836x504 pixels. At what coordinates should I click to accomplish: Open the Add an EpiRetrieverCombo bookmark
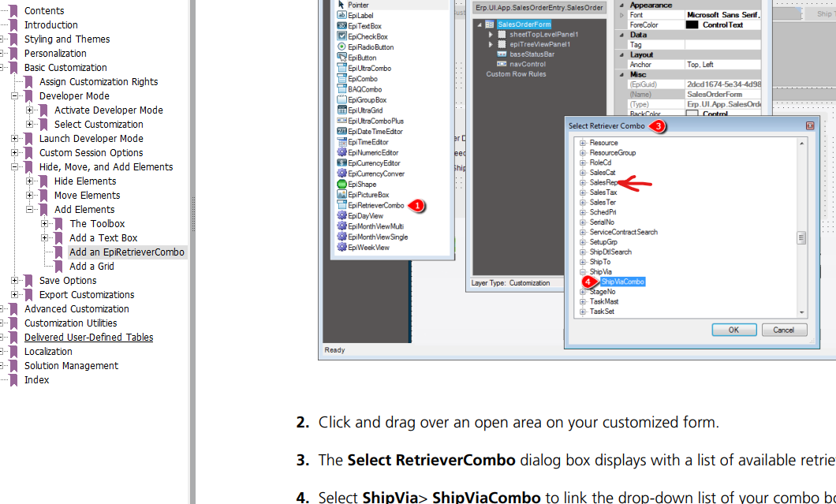click(127, 252)
